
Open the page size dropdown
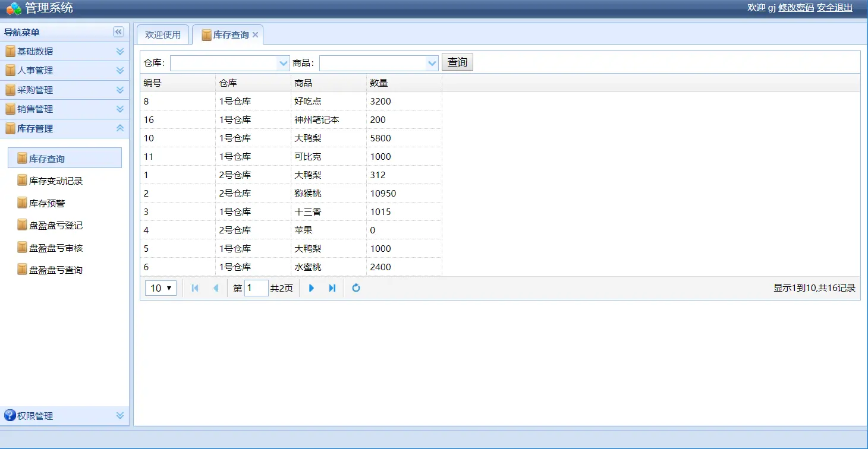[161, 288]
